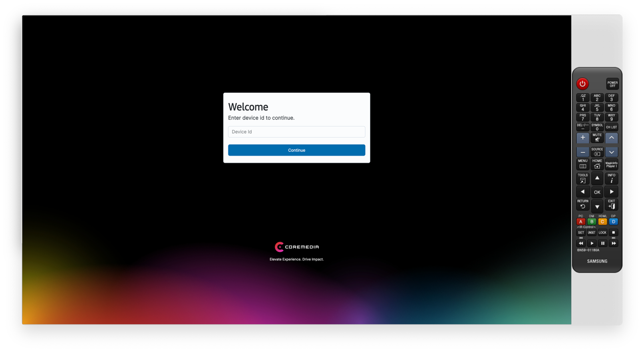This screenshot has height=354, width=644.
Task: Click the IR Control SET button
Action: [580, 233]
